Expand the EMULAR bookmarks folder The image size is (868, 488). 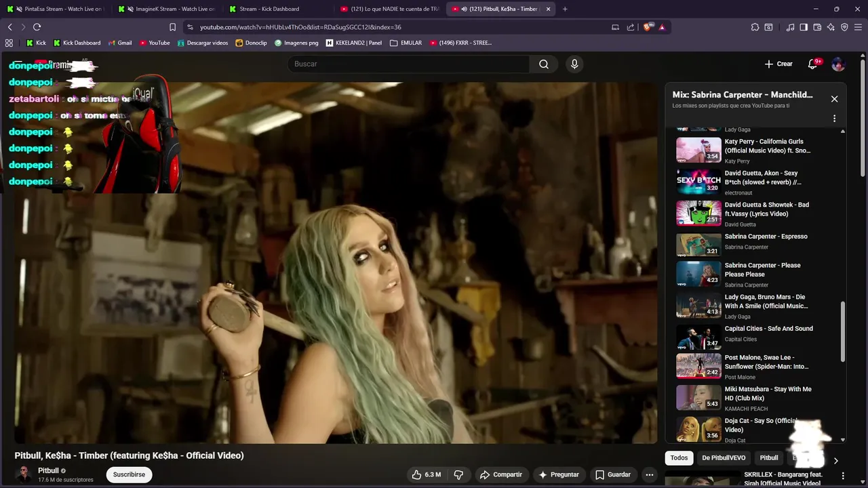click(x=406, y=43)
